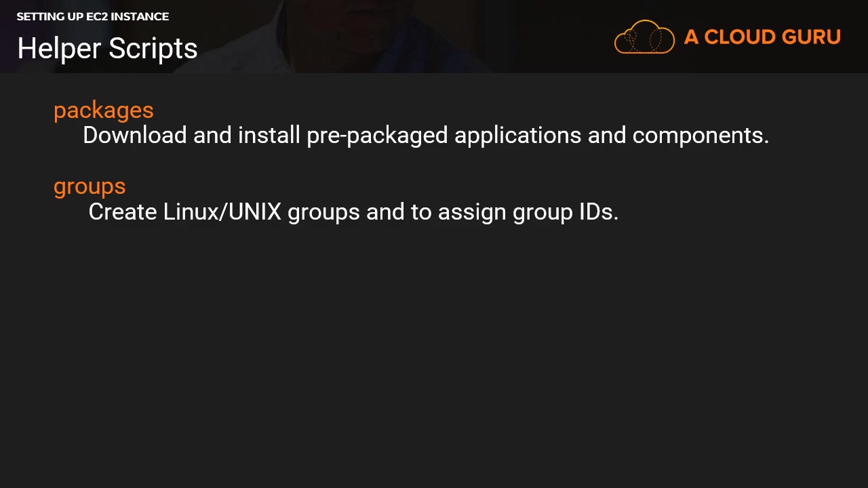This screenshot has width=868, height=488.
Task: Click the word 'assign' in groups description
Action: click(472, 212)
